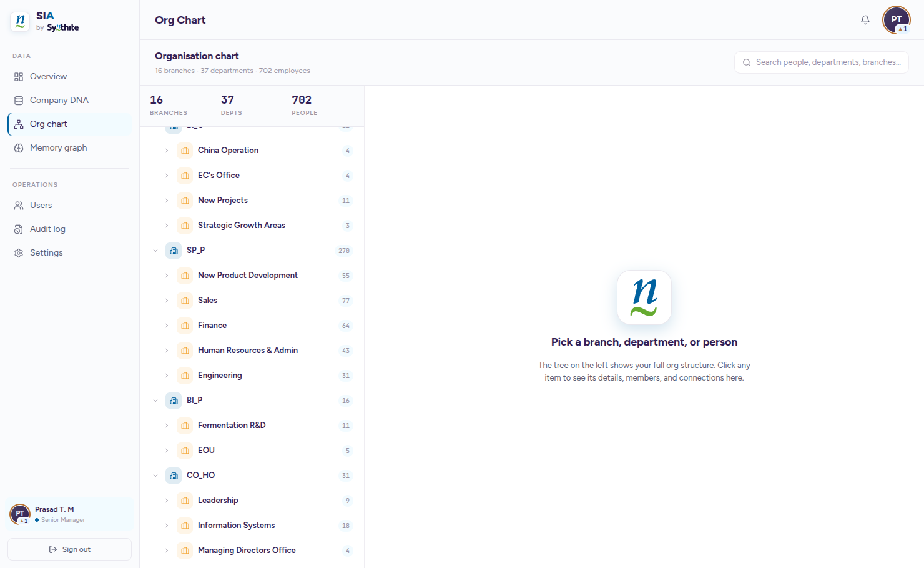Click the Engineering department icon
Image resolution: width=924 pixels, height=568 pixels.
coord(185,376)
